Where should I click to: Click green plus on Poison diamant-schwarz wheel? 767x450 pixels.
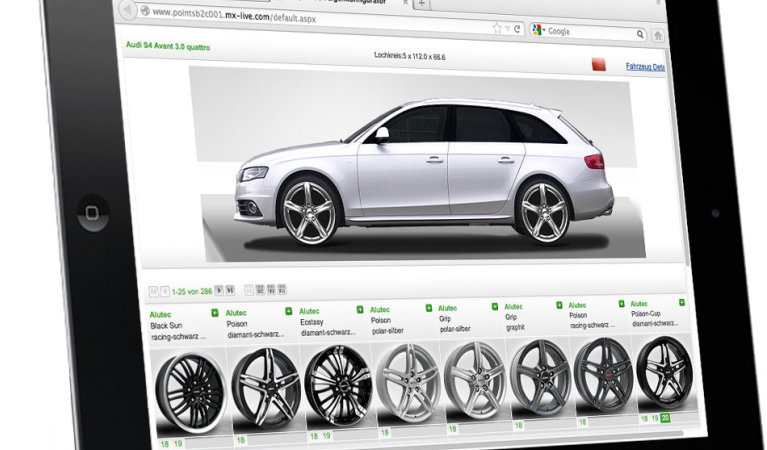point(289,311)
